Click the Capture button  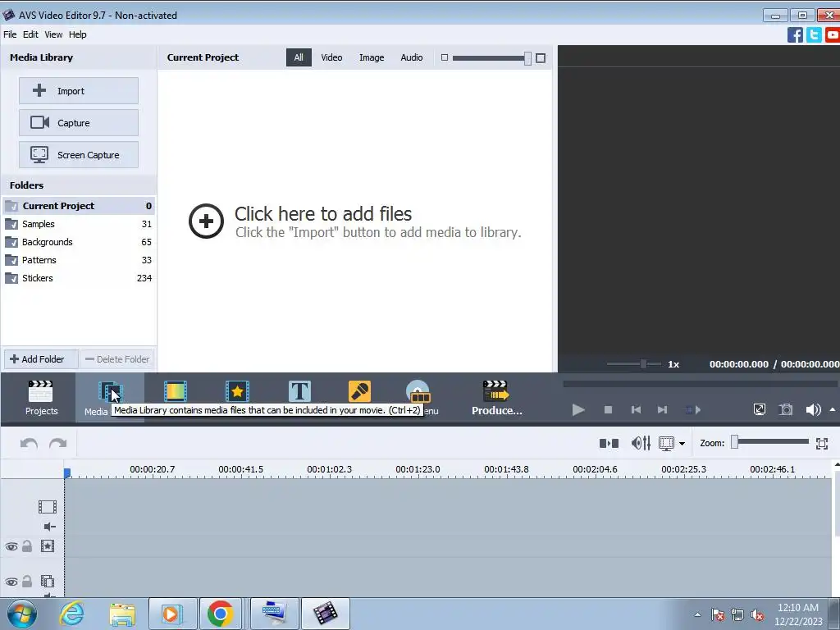pos(79,123)
